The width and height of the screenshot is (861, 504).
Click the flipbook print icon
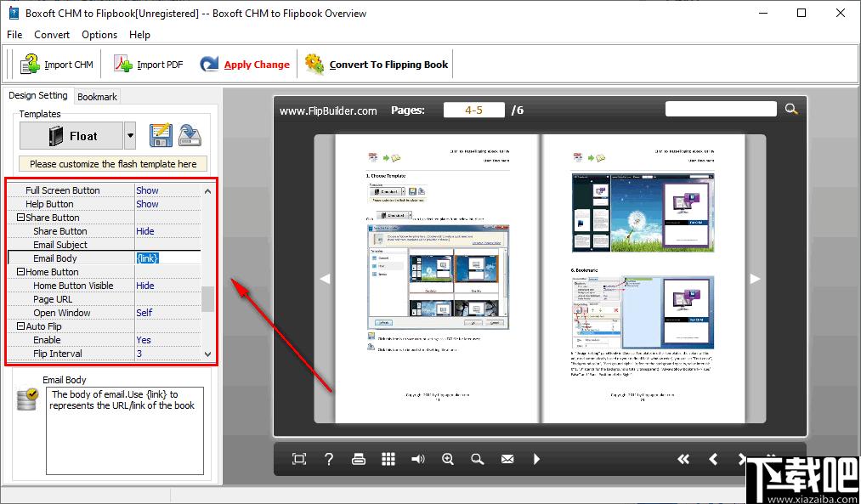(x=359, y=459)
